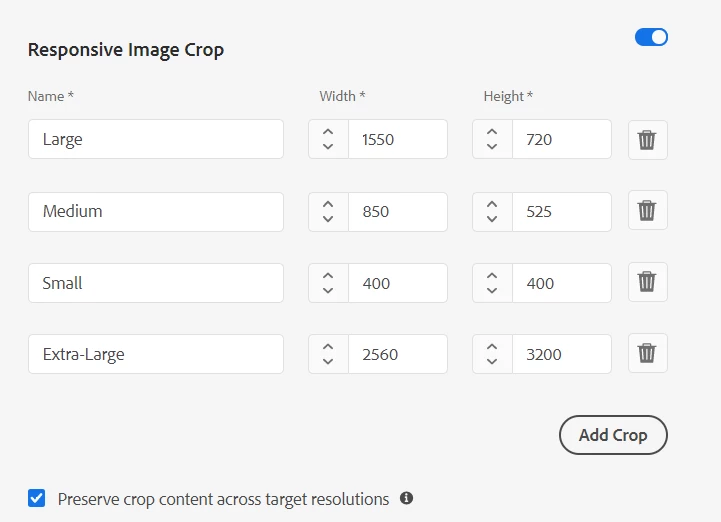Viewport: 721px width, 522px height.
Task: Open info tooltip beside Preserve crop content
Action: [407, 498]
